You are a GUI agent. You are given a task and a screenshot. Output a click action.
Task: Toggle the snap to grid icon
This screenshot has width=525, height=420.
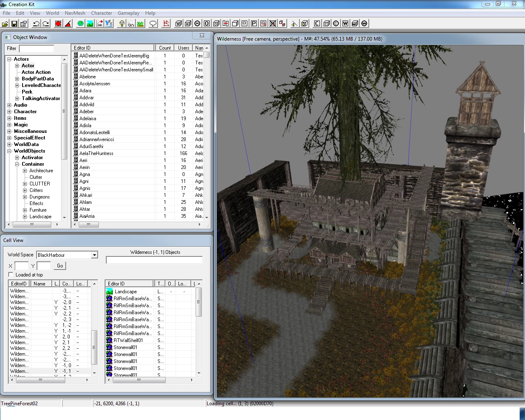[59, 24]
